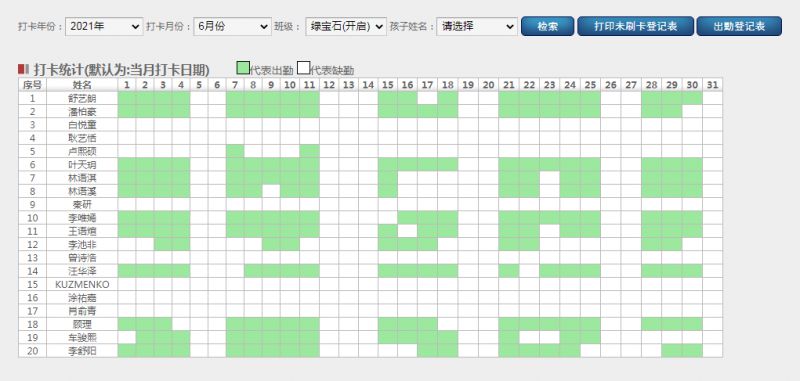The height and width of the screenshot is (381, 800).
Task: Click row 1's white absent cell on day 17
Action: (428, 98)
